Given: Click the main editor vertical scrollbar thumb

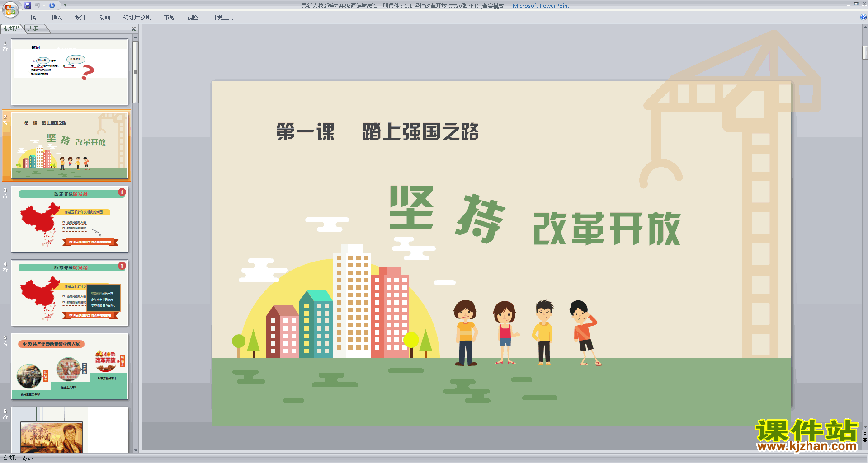Looking at the screenshot, I should [865, 53].
